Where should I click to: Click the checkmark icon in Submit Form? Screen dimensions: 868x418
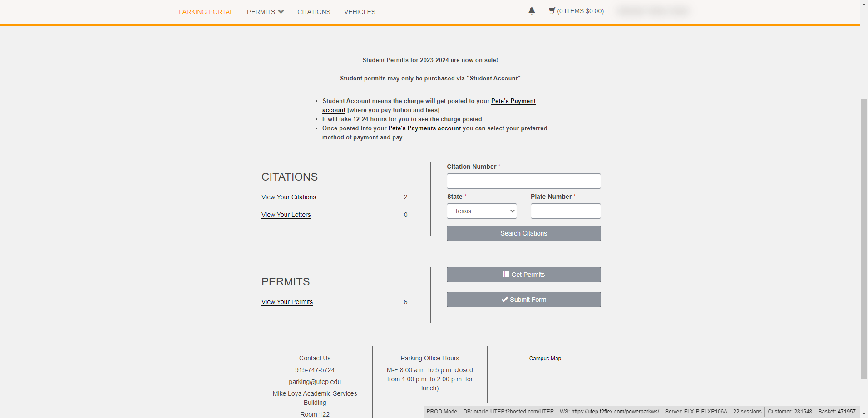point(504,300)
